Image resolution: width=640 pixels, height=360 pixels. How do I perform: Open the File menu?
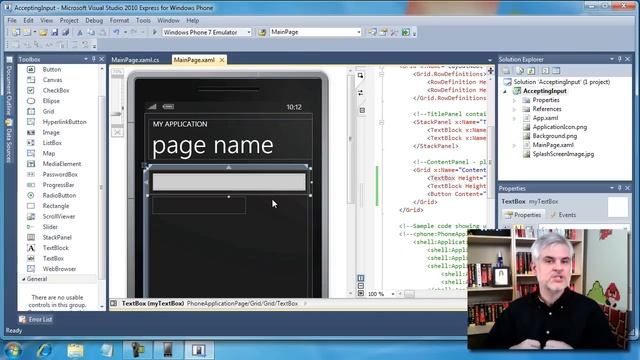tap(12, 20)
